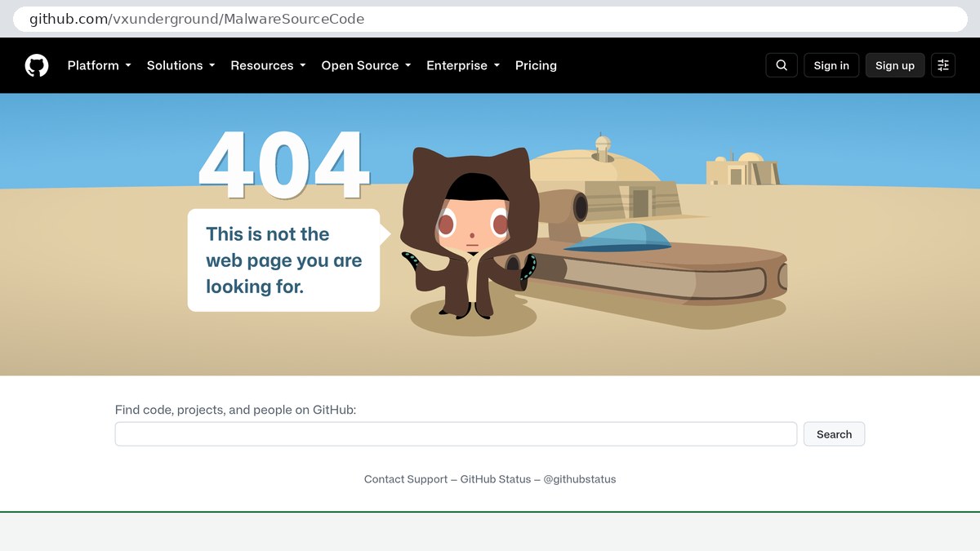Expand the Solutions dropdown menu
This screenshot has width=980, height=551.
click(181, 65)
